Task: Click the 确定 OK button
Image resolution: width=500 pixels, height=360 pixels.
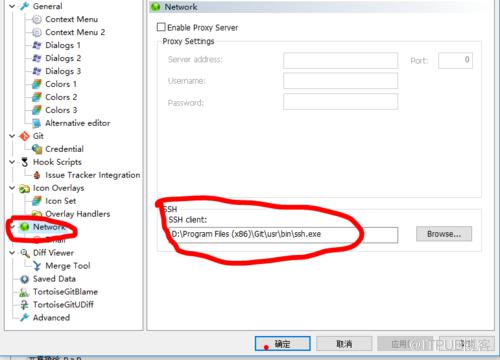Action: click(x=283, y=344)
